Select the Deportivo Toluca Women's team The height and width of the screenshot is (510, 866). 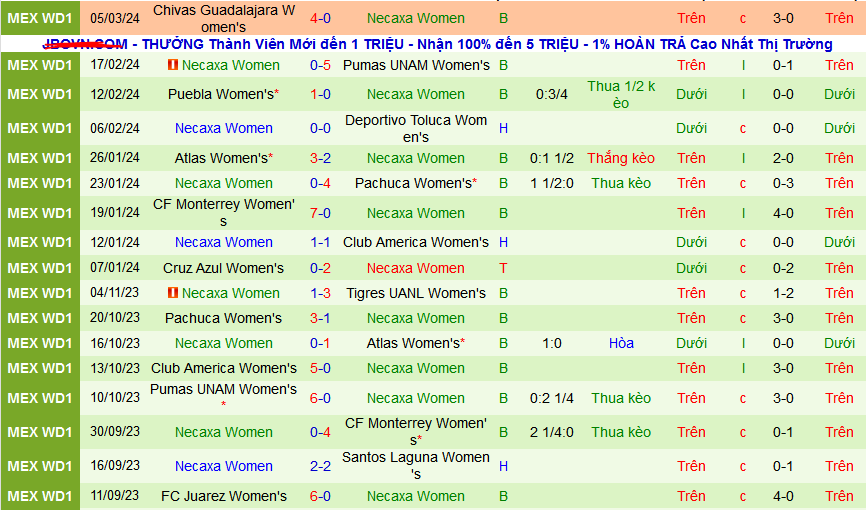click(x=415, y=128)
